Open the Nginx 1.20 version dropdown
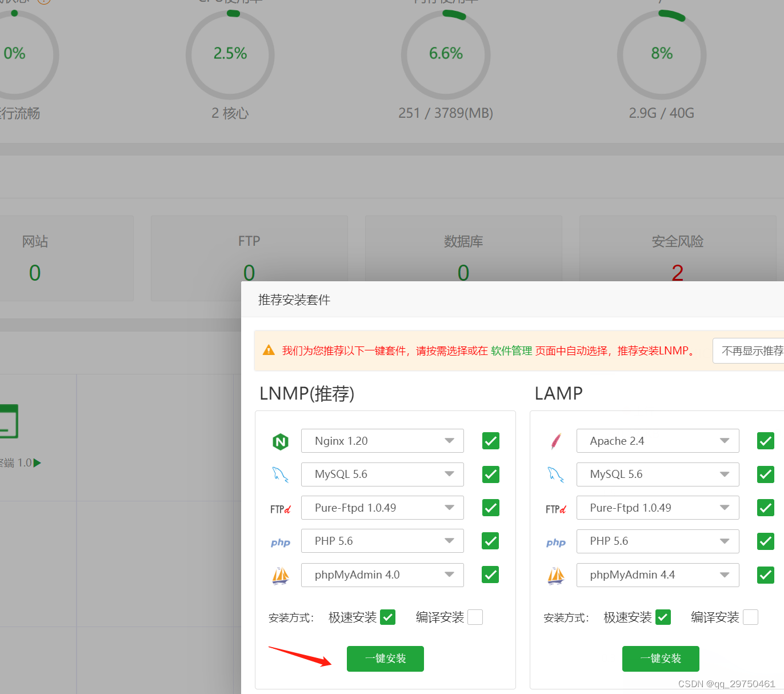This screenshot has height=694, width=784. pos(382,441)
